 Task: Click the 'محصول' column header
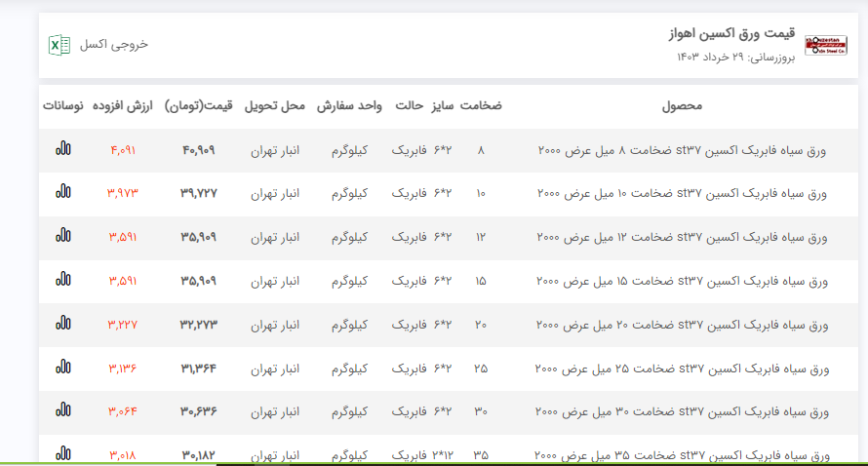pos(681,105)
